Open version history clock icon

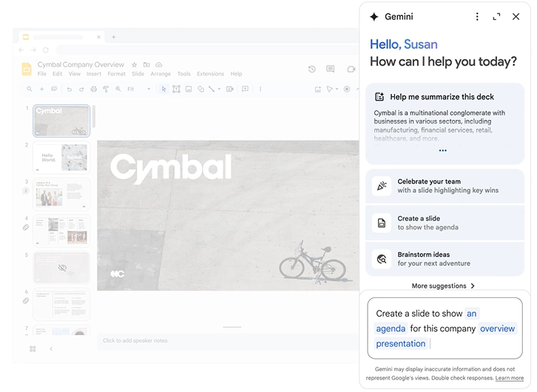[311, 70]
